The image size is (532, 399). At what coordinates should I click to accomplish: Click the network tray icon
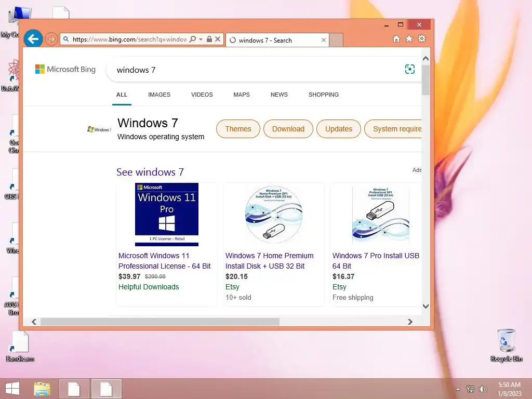[471, 389]
